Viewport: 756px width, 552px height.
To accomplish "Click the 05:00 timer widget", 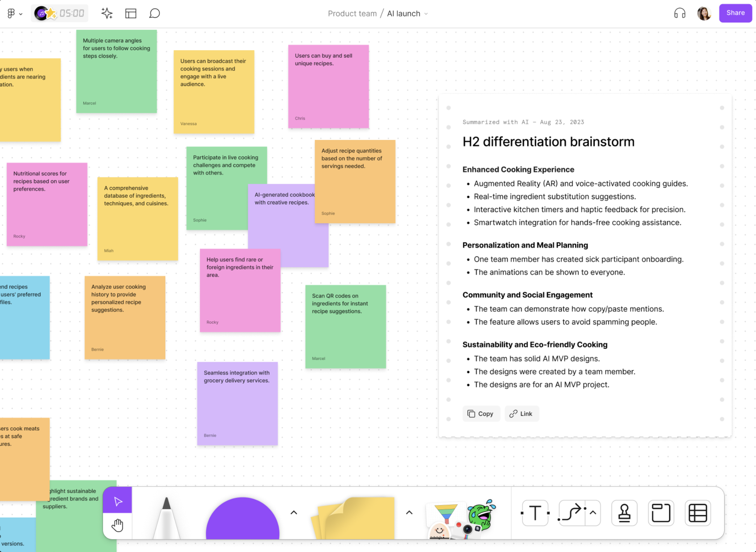I will [x=71, y=13].
